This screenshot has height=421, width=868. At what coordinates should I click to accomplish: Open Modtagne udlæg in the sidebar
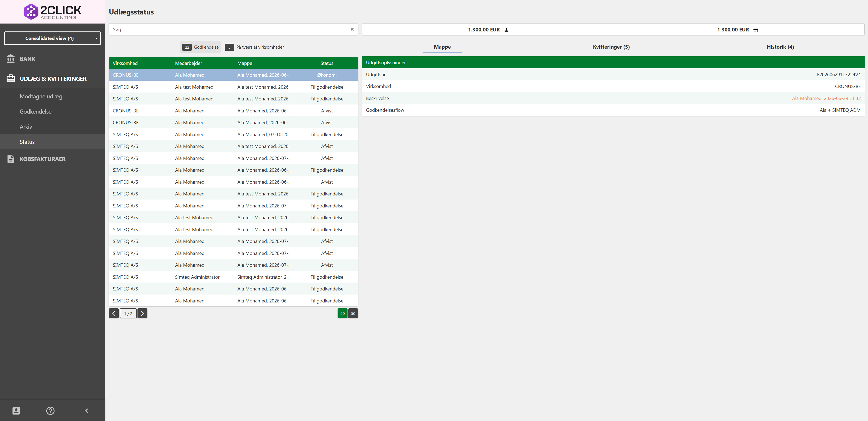tap(41, 96)
